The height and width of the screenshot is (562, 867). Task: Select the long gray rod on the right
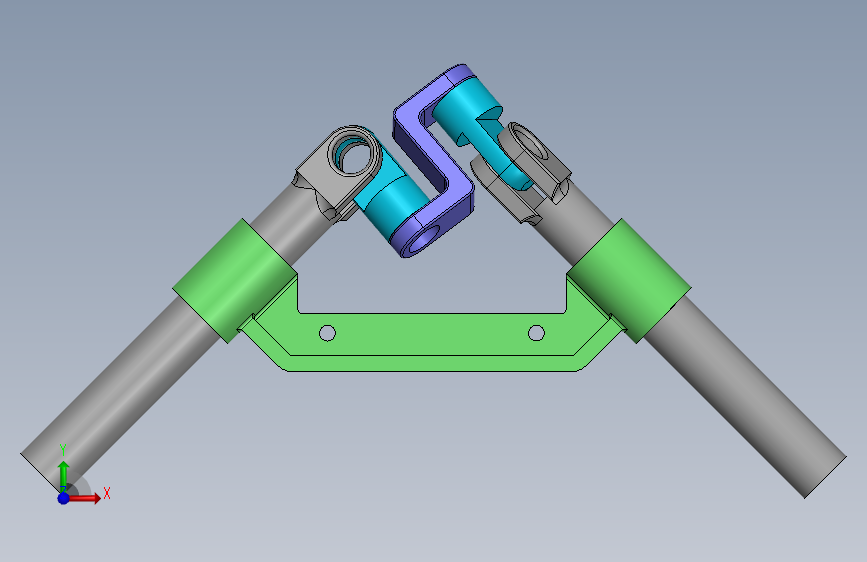pyautogui.click(x=741, y=387)
